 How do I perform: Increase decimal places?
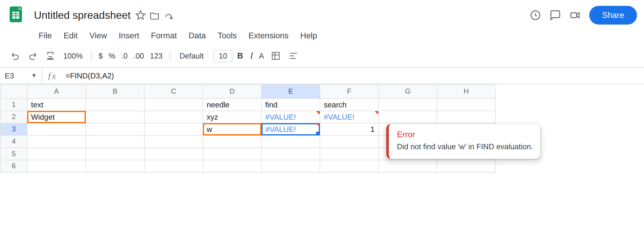pyautogui.click(x=139, y=56)
